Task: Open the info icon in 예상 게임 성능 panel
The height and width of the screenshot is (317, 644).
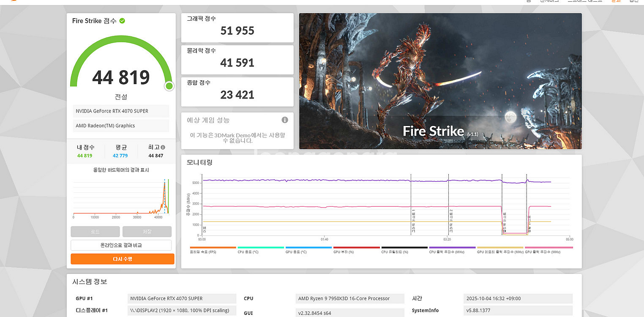Action: point(285,120)
